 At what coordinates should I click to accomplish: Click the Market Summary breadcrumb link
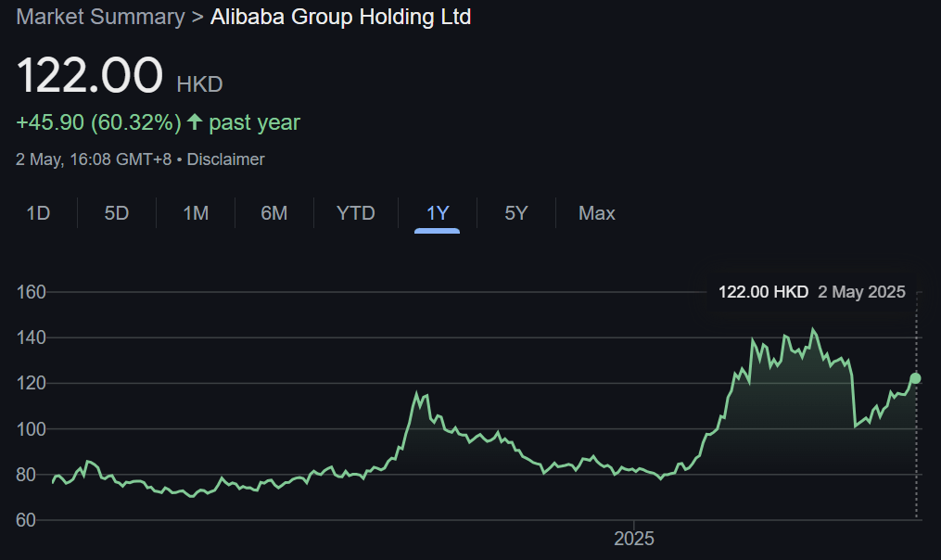pyautogui.click(x=99, y=17)
